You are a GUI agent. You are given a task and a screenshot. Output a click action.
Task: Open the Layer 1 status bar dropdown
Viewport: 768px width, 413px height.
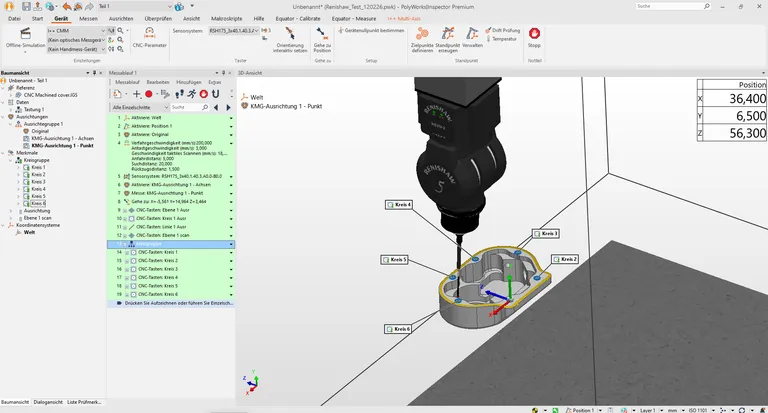(x=662, y=410)
